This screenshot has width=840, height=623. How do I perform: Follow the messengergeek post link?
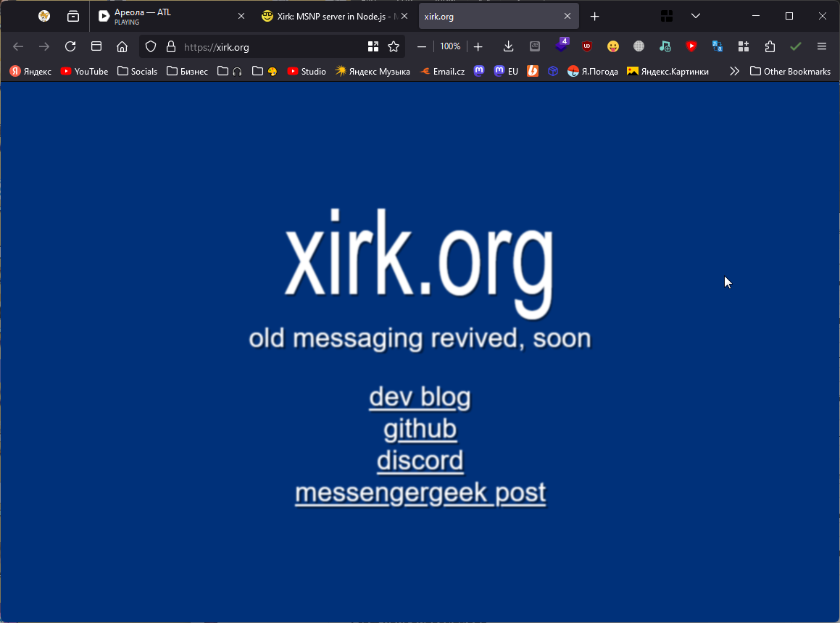pyautogui.click(x=420, y=493)
